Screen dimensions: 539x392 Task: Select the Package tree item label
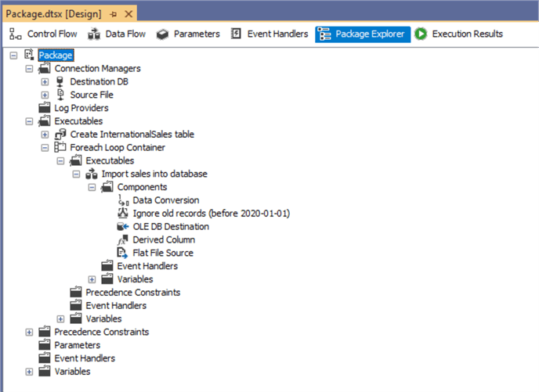[x=56, y=56]
